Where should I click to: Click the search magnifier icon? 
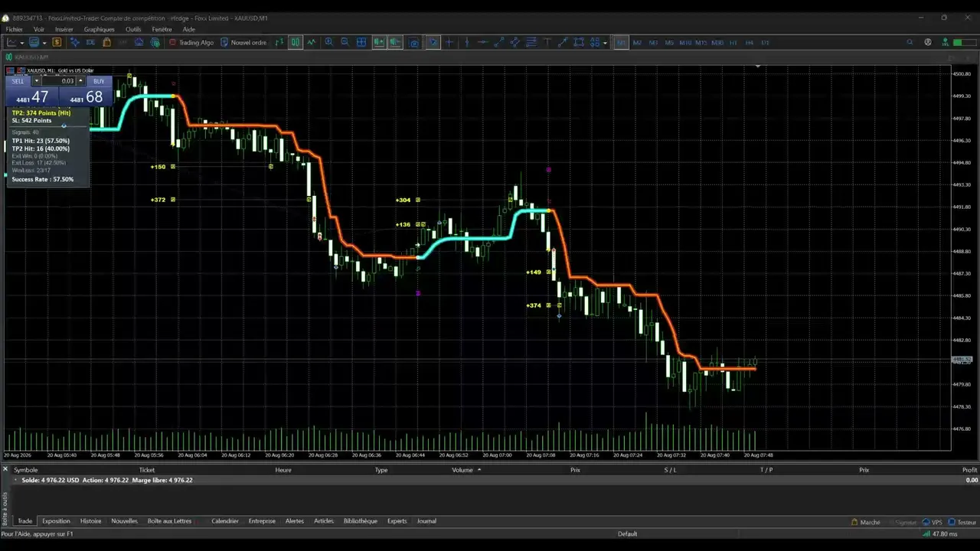coord(910,42)
